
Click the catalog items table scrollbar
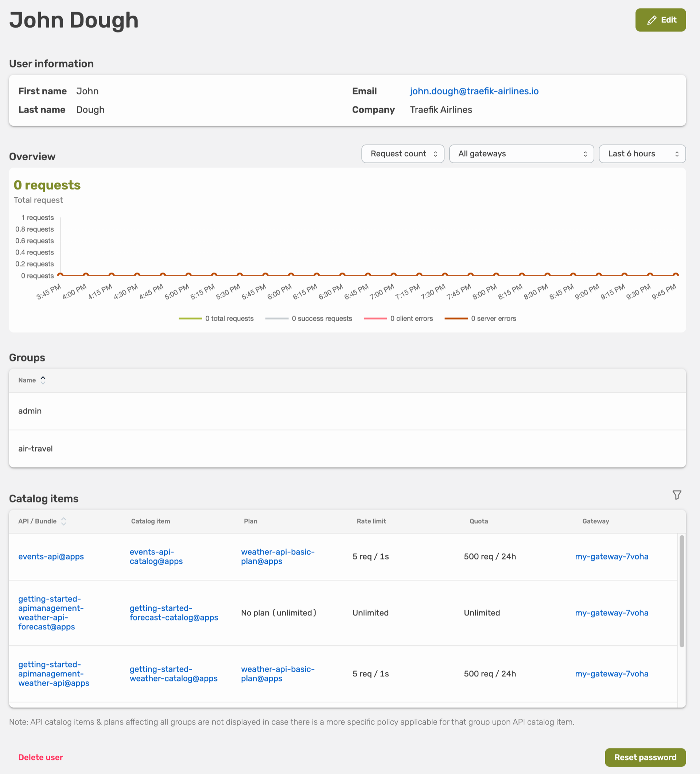click(681, 591)
